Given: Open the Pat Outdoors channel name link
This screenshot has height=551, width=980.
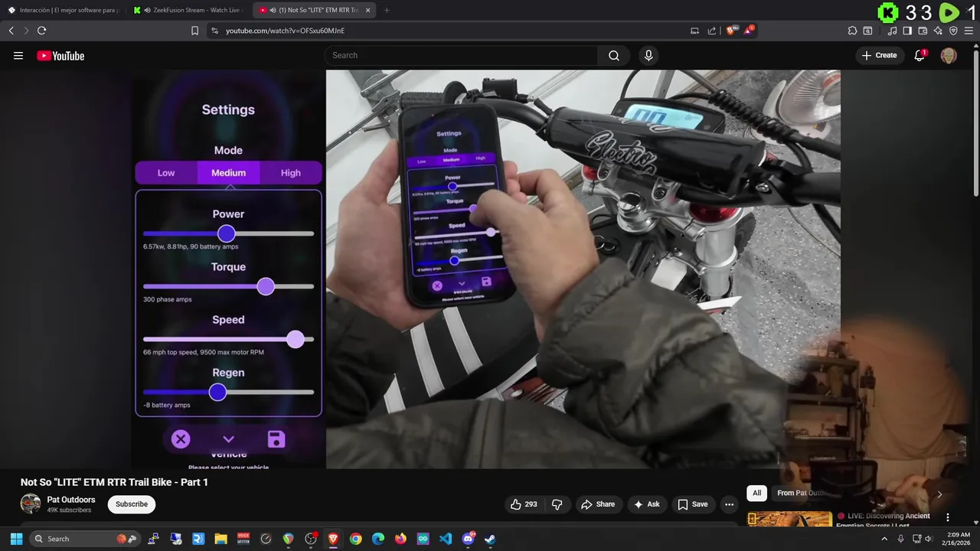Looking at the screenshot, I should tap(71, 500).
